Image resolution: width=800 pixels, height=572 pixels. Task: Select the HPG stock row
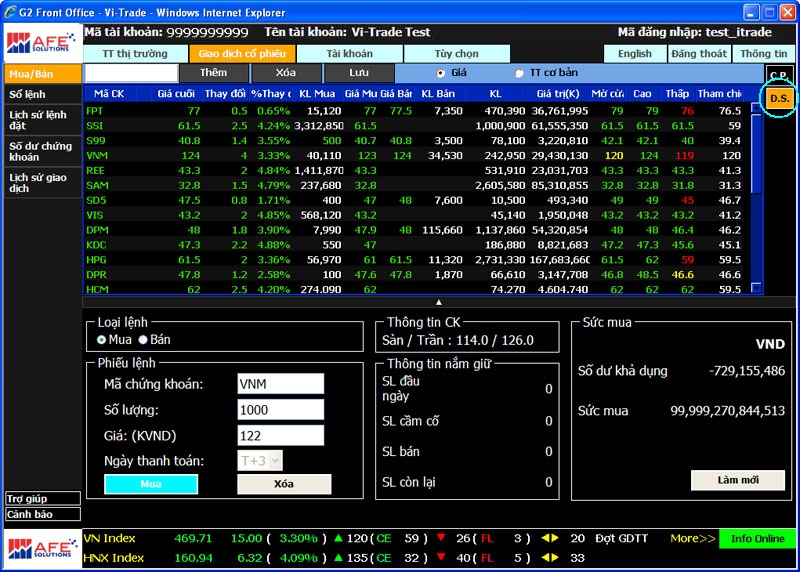click(416, 260)
